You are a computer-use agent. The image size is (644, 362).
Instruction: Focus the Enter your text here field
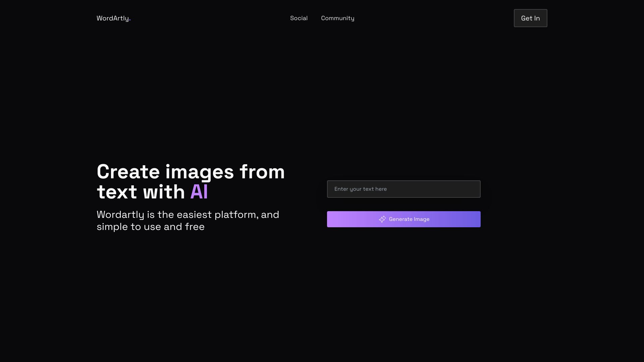404,189
